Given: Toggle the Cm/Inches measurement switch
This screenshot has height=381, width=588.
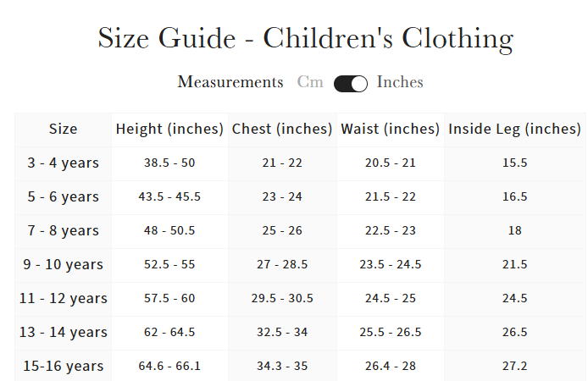Looking at the screenshot, I should pos(350,83).
